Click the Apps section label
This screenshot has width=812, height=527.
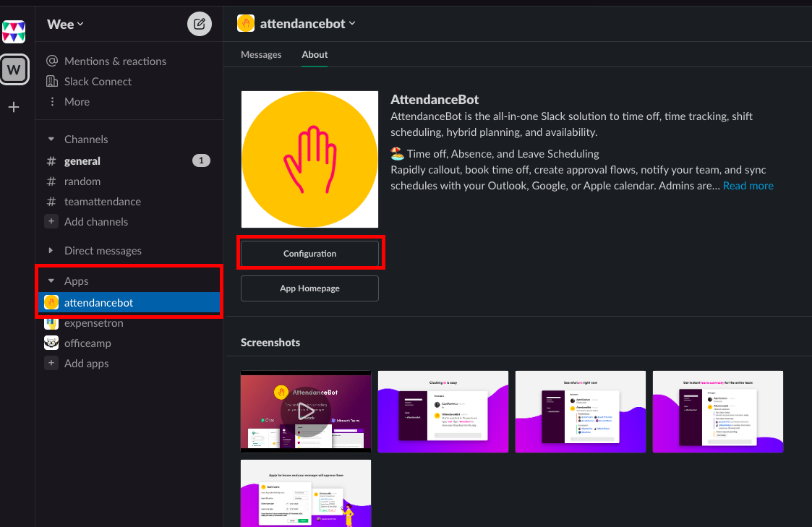point(76,281)
